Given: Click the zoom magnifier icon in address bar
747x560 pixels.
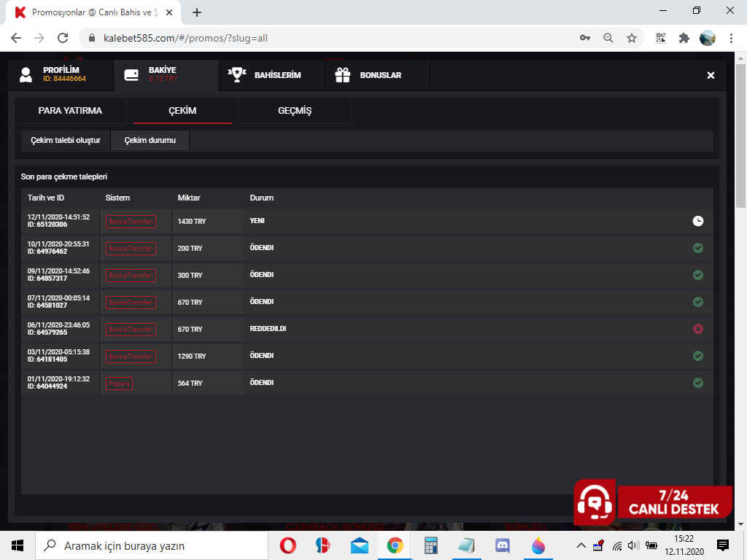Looking at the screenshot, I should click(608, 38).
